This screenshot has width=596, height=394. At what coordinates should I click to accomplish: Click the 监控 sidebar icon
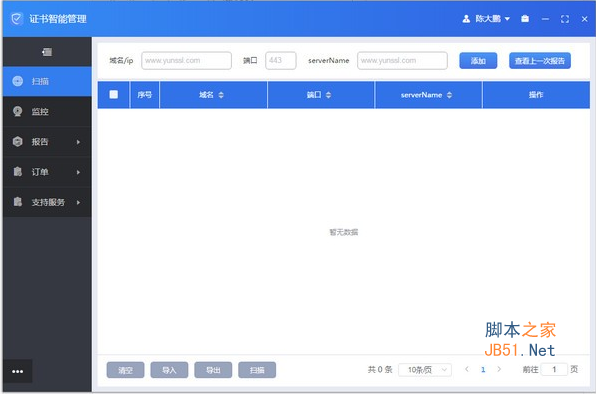click(x=17, y=111)
